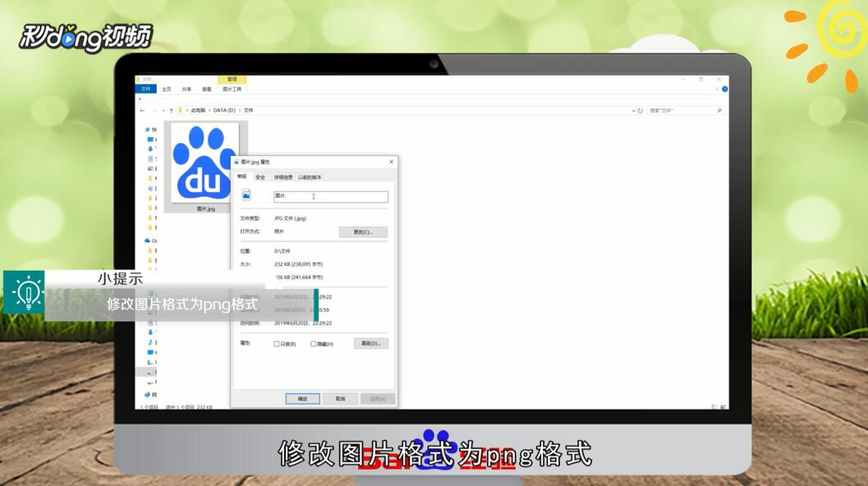The width and height of the screenshot is (868, 486).
Task: Switch to the 共享 ribbon tab
Action: pyautogui.click(x=186, y=89)
